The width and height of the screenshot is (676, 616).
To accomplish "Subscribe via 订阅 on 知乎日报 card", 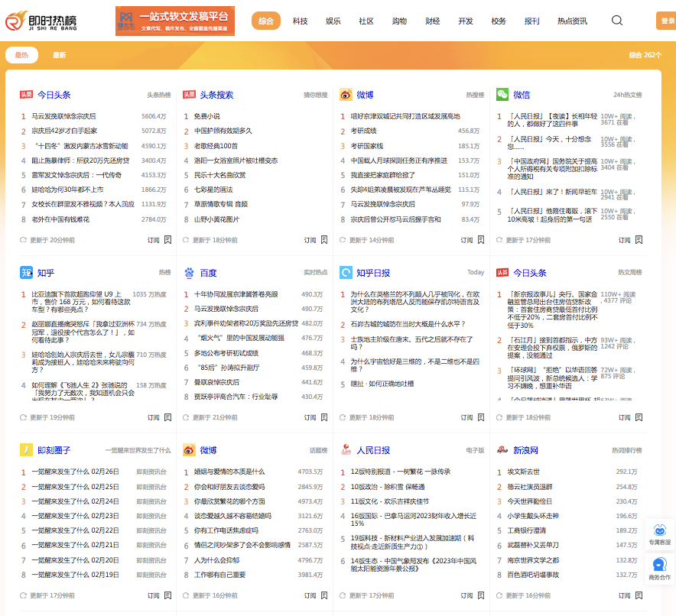I will click(466, 417).
